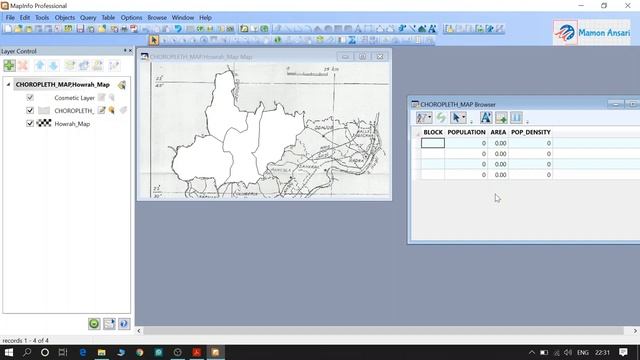Click the editable pencil icon on CHOROPLETH_ layer
The image size is (640, 360).
click(x=101, y=110)
